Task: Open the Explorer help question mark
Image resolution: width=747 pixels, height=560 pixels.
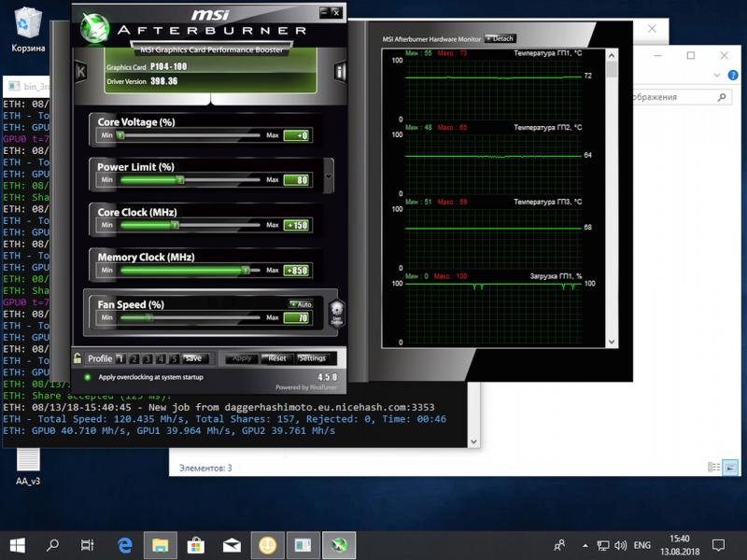Action: (733, 76)
